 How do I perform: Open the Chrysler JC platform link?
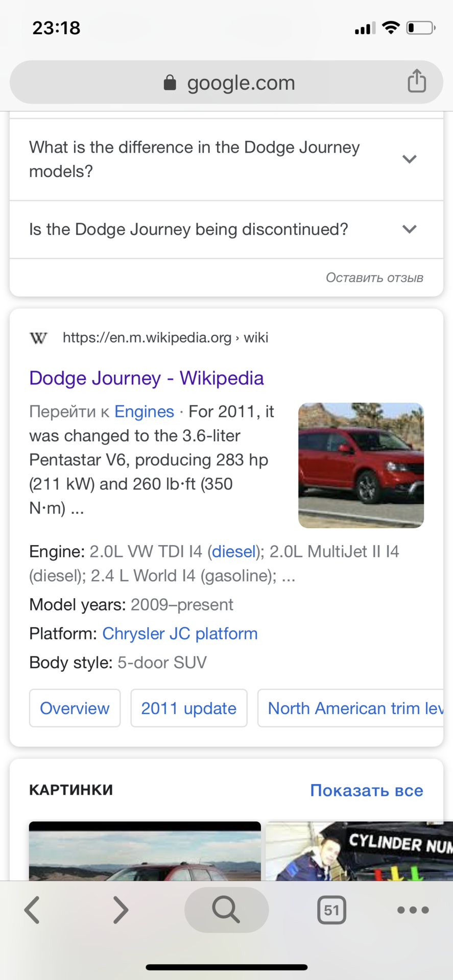coord(180,633)
